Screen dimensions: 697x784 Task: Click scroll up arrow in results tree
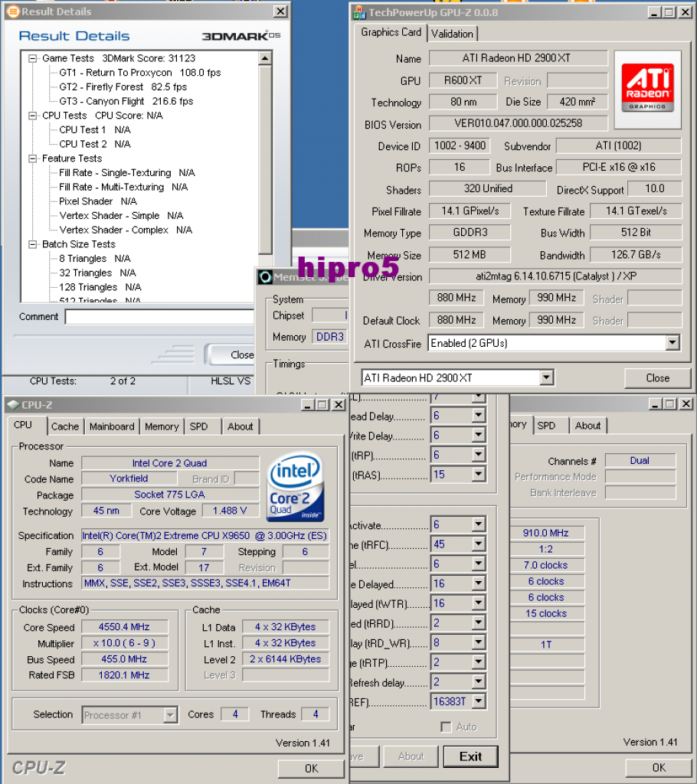point(265,58)
